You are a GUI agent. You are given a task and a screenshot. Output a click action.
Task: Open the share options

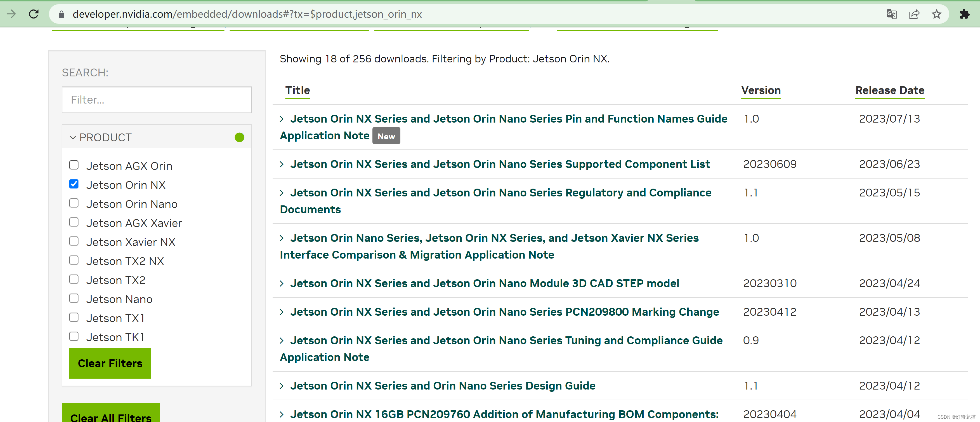tap(914, 14)
